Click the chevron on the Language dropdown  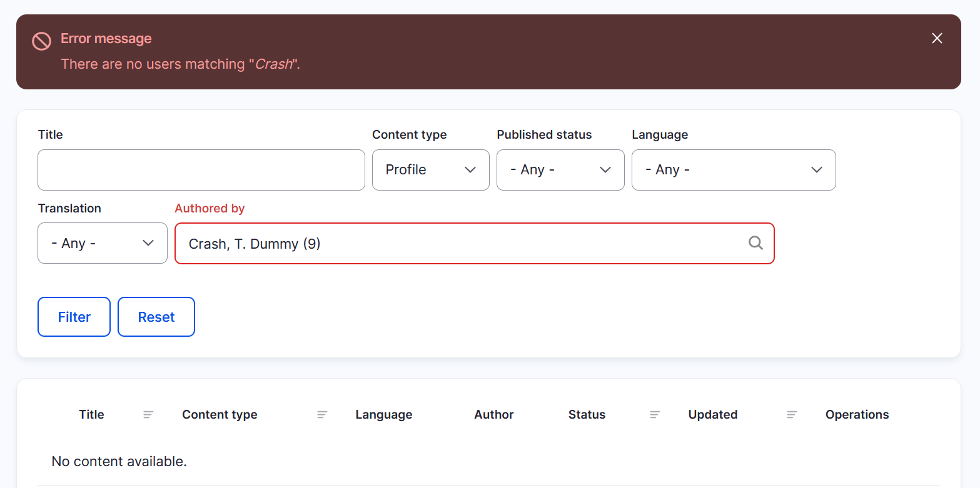tap(816, 169)
